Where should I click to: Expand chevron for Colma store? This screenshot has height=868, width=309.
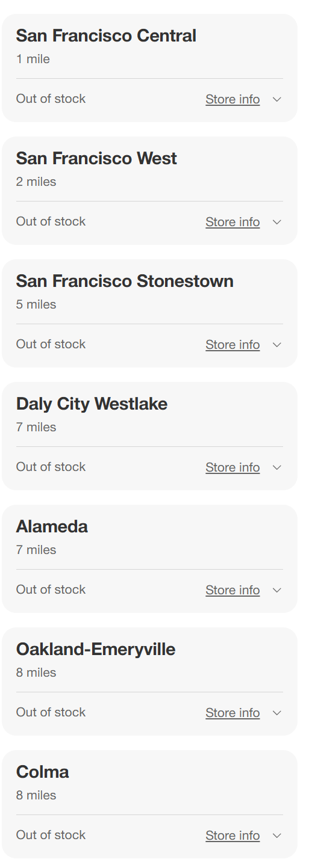tap(277, 836)
